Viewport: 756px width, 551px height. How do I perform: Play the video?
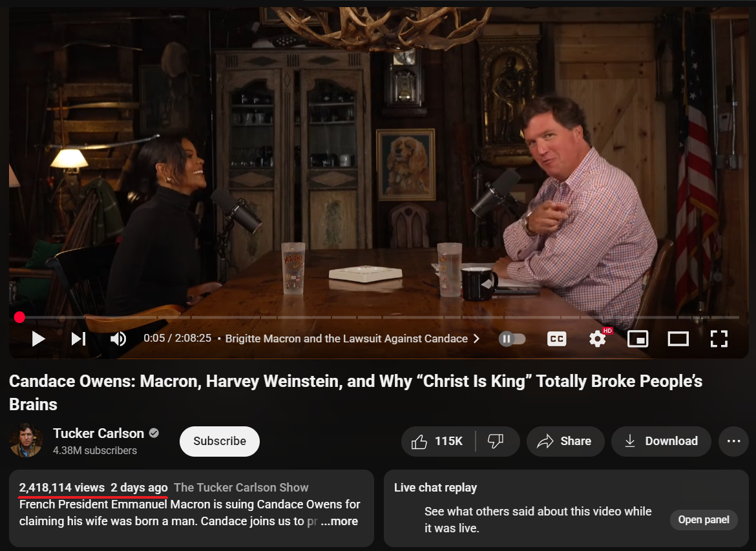click(x=38, y=339)
